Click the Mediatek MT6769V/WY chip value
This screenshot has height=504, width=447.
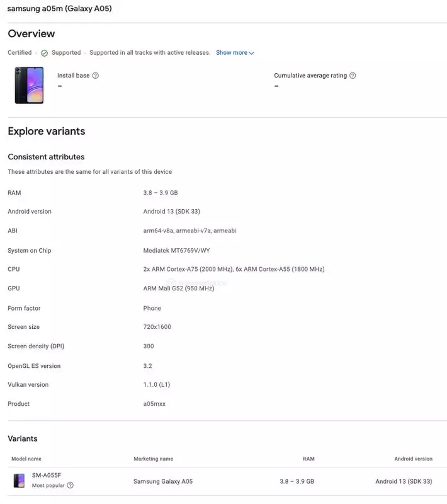177,250
